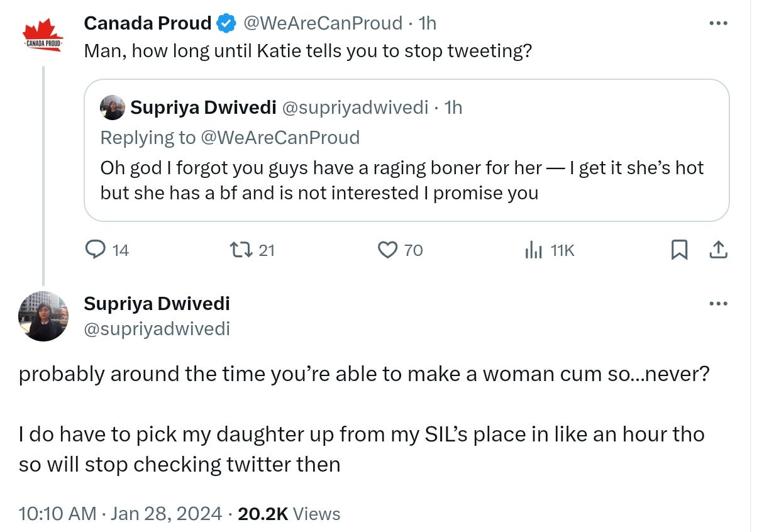Open more options on Supriya Dwivedi's tweet
The image size is (769, 532).
tap(717, 304)
